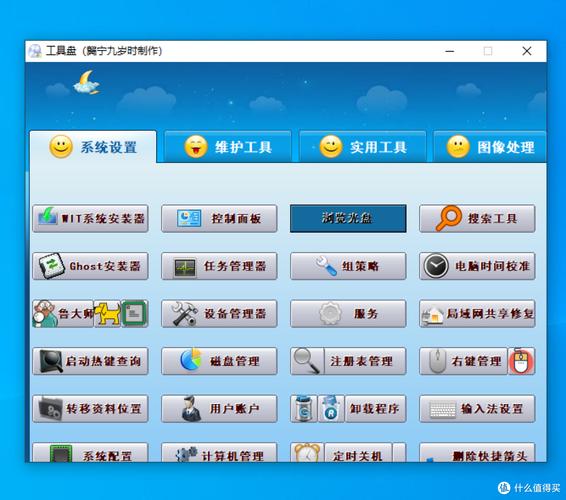Open 搜索工具 search tool
Image resolution: width=566 pixels, height=500 pixels.
click(x=477, y=218)
